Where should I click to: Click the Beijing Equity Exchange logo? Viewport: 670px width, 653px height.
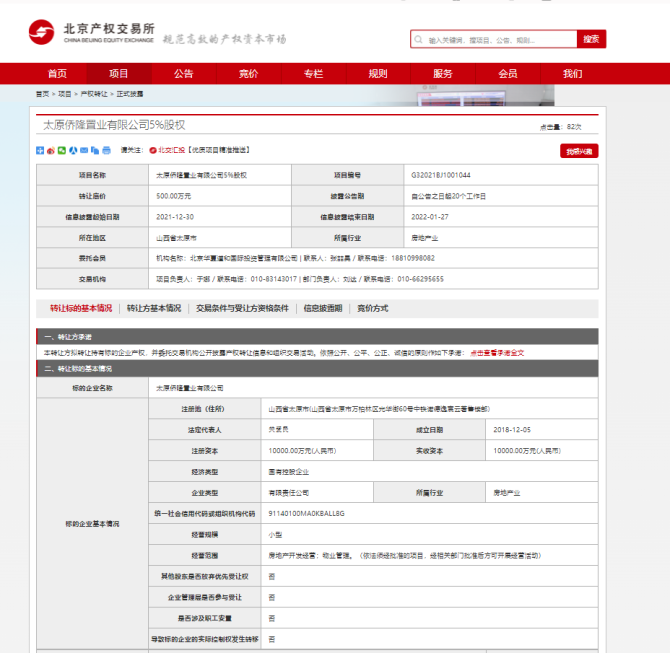pyautogui.click(x=91, y=32)
